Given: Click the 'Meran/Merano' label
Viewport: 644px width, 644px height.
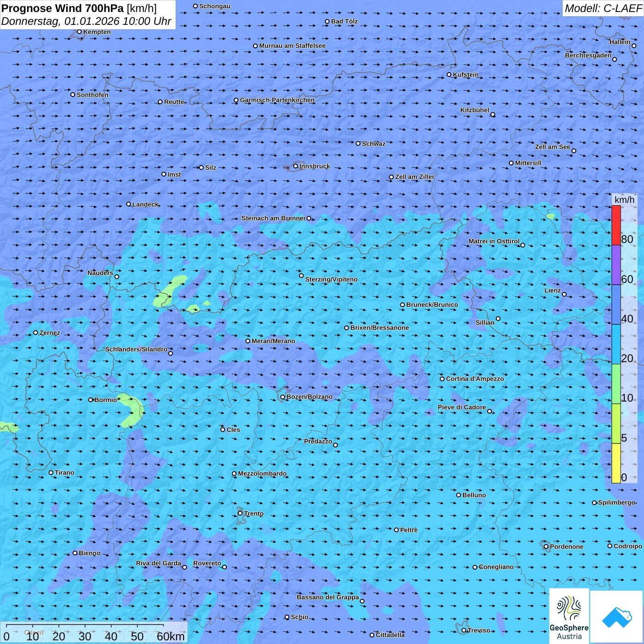Looking at the screenshot, I should [x=273, y=341].
